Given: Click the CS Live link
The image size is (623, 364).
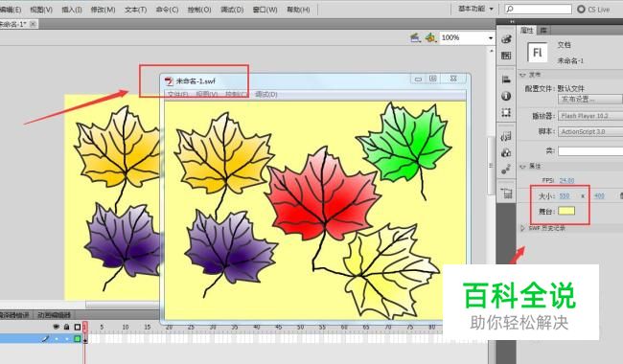Looking at the screenshot, I should 599,10.
